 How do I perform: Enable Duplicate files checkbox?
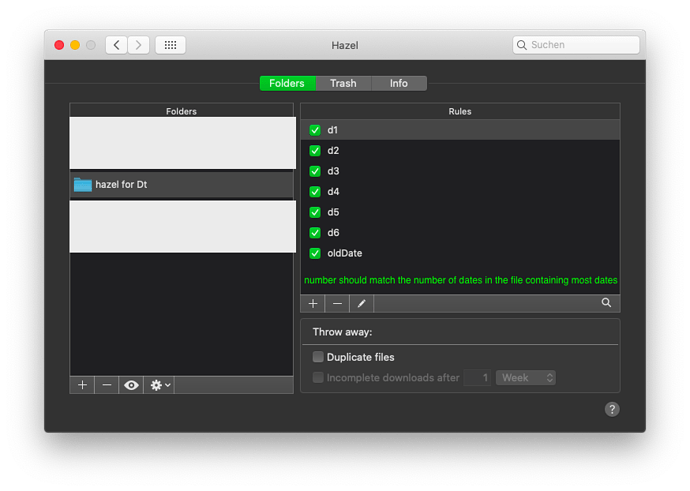click(x=318, y=357)
